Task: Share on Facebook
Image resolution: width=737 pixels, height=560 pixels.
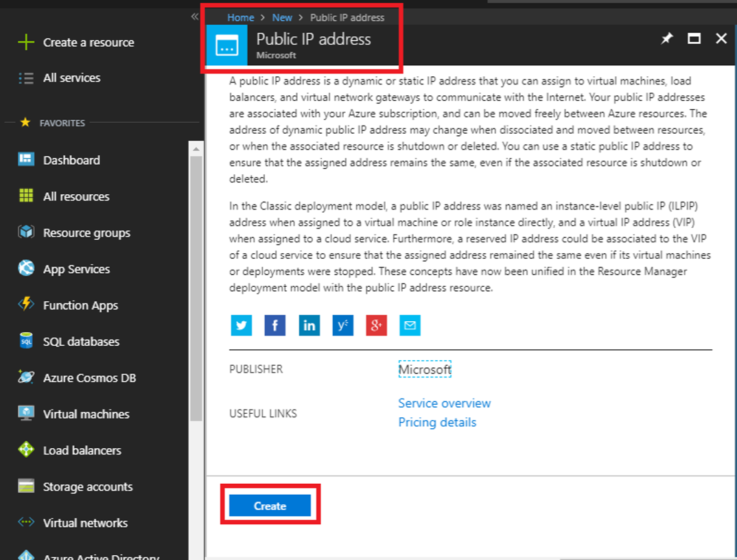Action: 275,325
